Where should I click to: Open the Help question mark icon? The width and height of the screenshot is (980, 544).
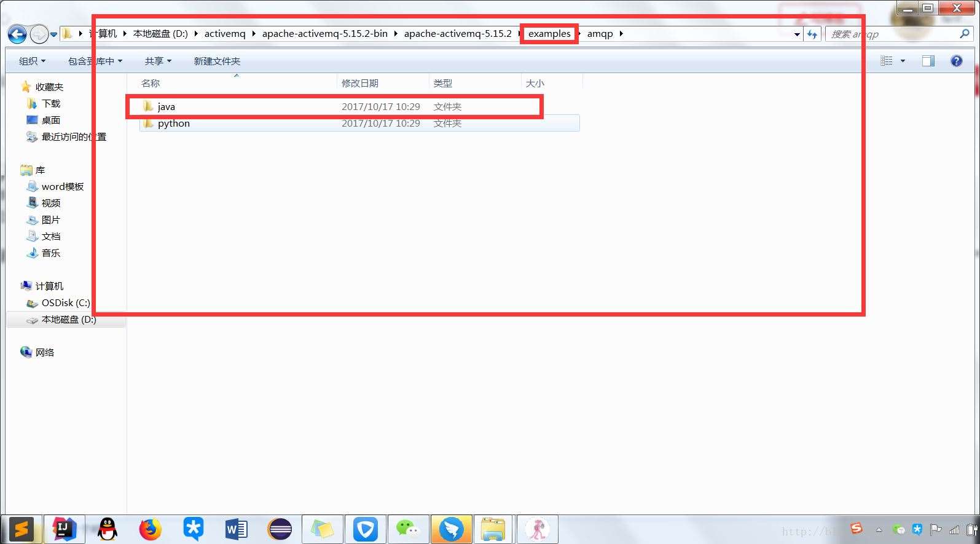click(956, 61)
